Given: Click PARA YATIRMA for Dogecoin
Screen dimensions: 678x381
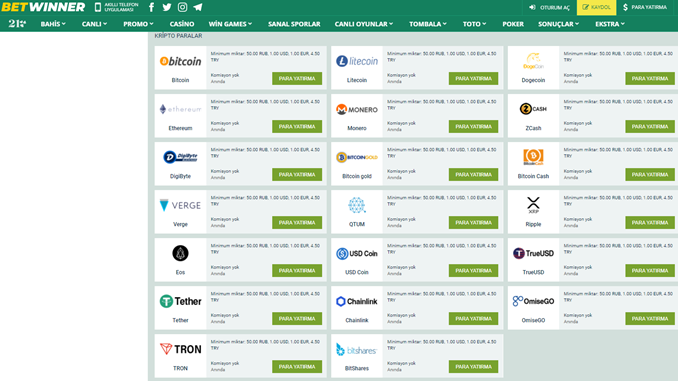Looking at the screenshot, I should (x=650, y=78).
